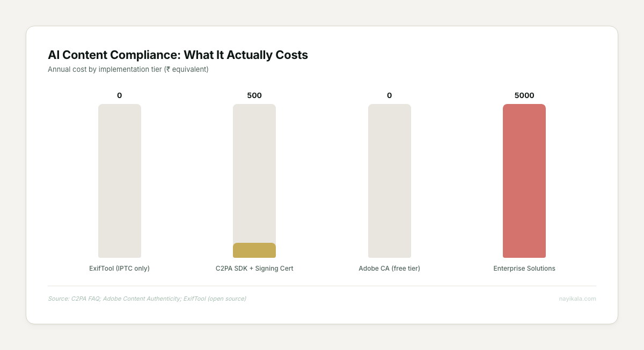Select the gray Adobe CA bar

coord(389,181)
